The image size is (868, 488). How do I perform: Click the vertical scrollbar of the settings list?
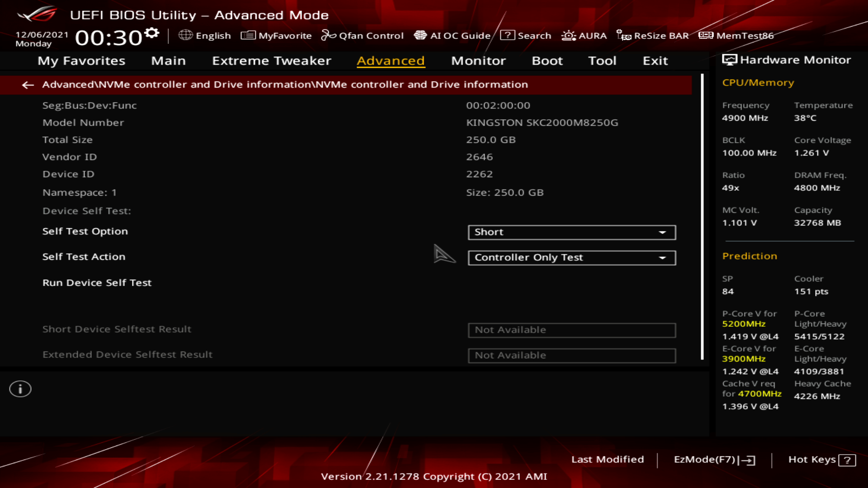(702, 217)
